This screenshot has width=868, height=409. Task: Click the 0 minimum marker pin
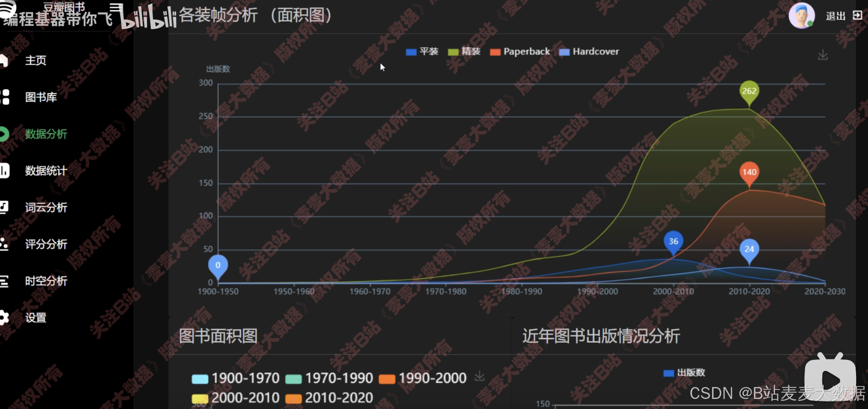(218, 266)
